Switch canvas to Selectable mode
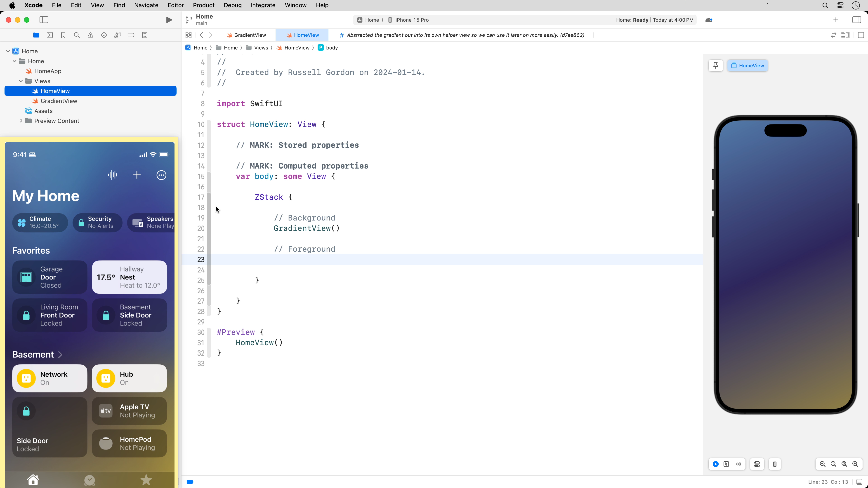 point(726,464)
